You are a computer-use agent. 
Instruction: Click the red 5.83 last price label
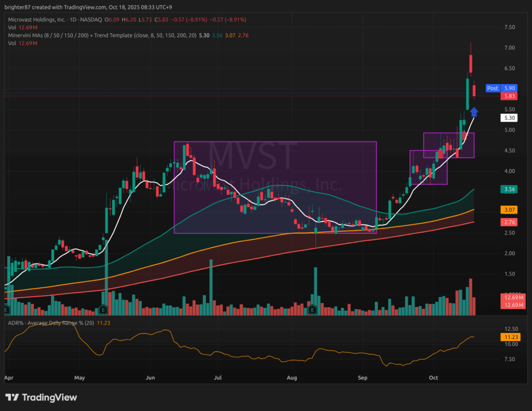[x=509, y=97]
